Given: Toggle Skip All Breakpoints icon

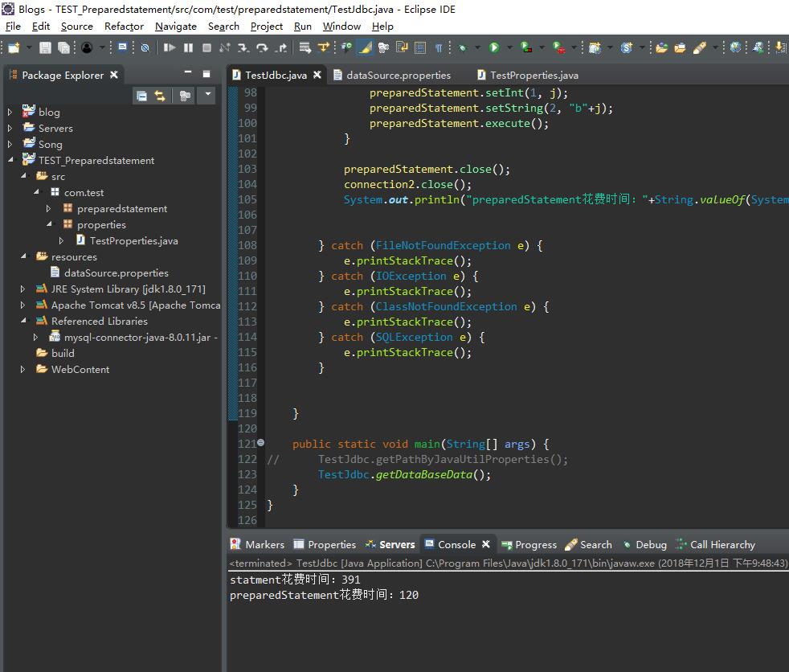Looking at the screenshot, I should (145, 47).
